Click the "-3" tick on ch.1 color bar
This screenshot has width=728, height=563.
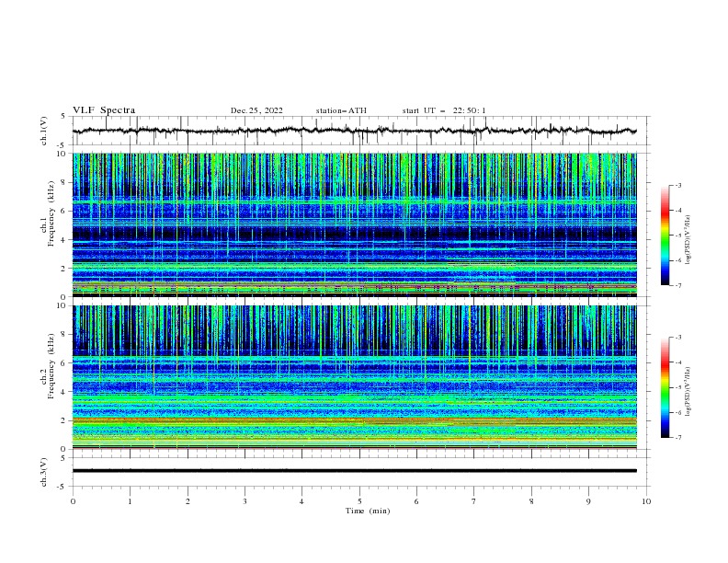677,185
